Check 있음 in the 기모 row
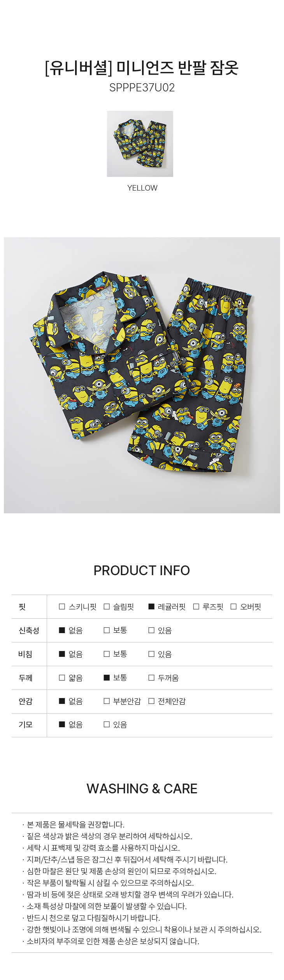This screenshot has width=284, height=980. coord(107,724)
